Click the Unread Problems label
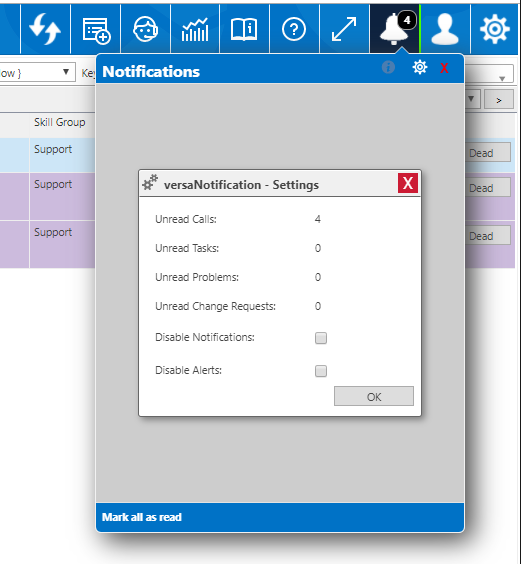 (x=197, y=277)
